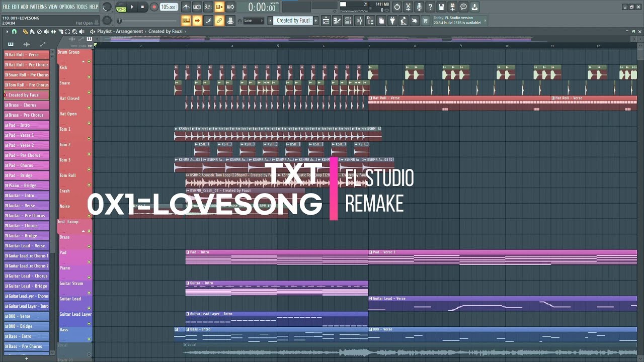Viewport: 644px width, 362px height.
Task: Select the Zoom magnifier tool in Playlist
Action: click(74, 32)
